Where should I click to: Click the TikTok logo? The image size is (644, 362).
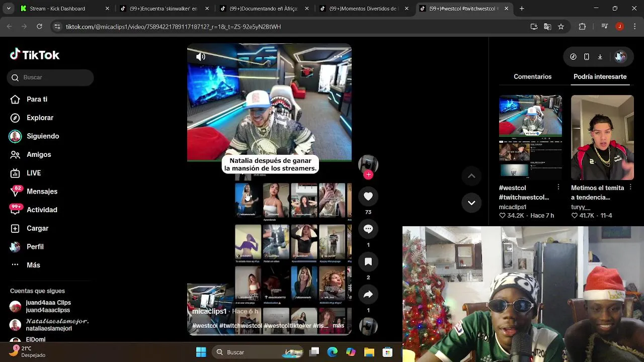click(35, 55)
